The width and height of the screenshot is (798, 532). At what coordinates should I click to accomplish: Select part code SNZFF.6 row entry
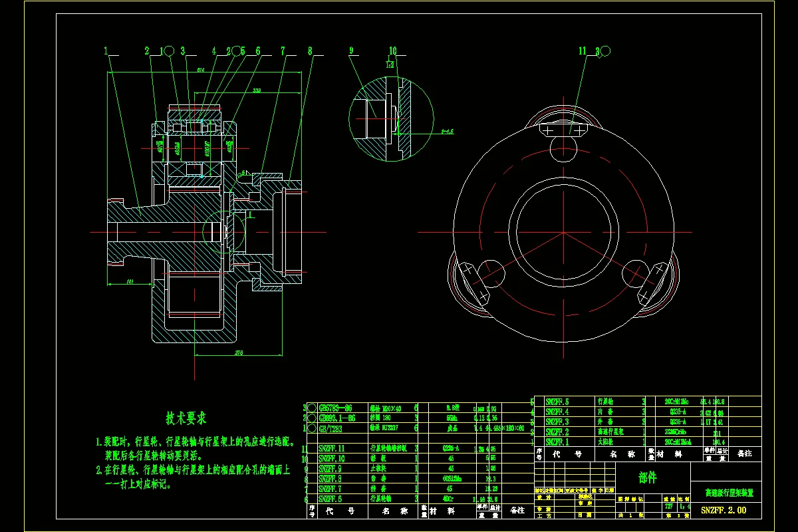[x=331, y=498]
